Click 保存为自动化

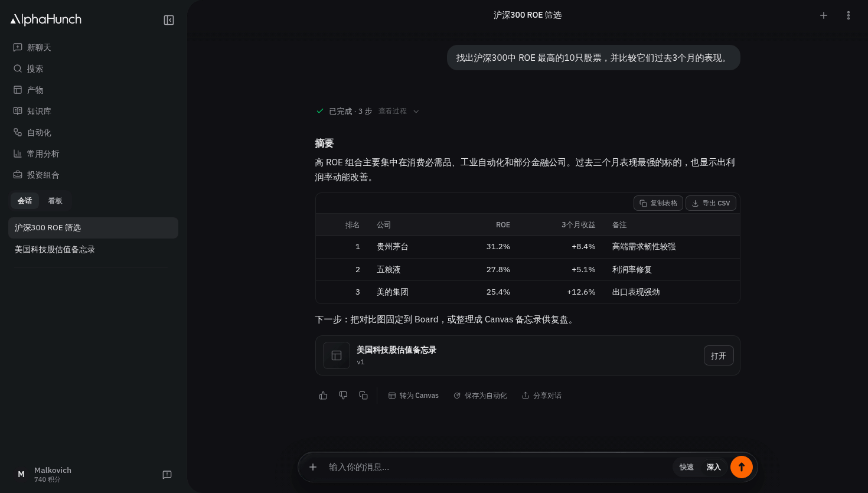pos(480,396)
